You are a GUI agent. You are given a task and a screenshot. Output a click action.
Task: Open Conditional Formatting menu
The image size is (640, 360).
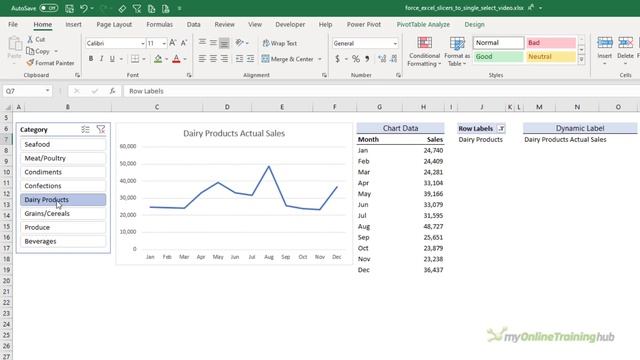pos(424,51)
